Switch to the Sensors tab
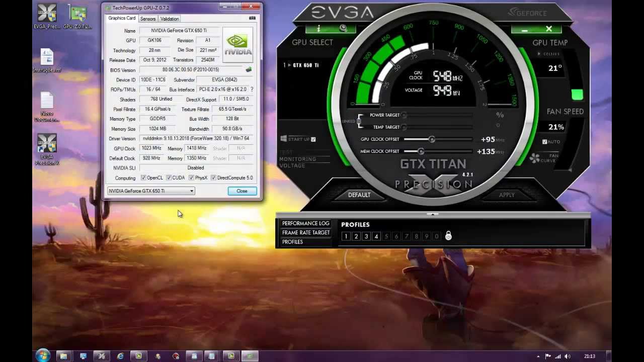This screenshot has width=644, height=362. tap(148, 19)
